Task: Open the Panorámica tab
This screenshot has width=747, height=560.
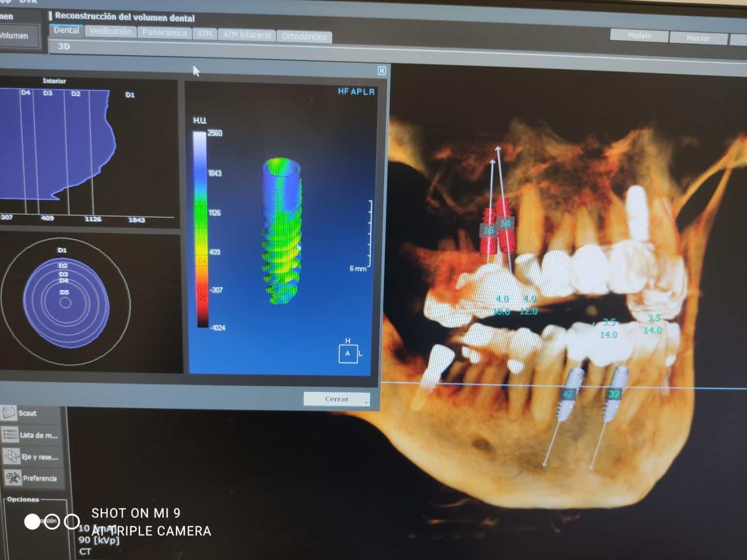Action: pyautogui.click(x=164, y=33)
